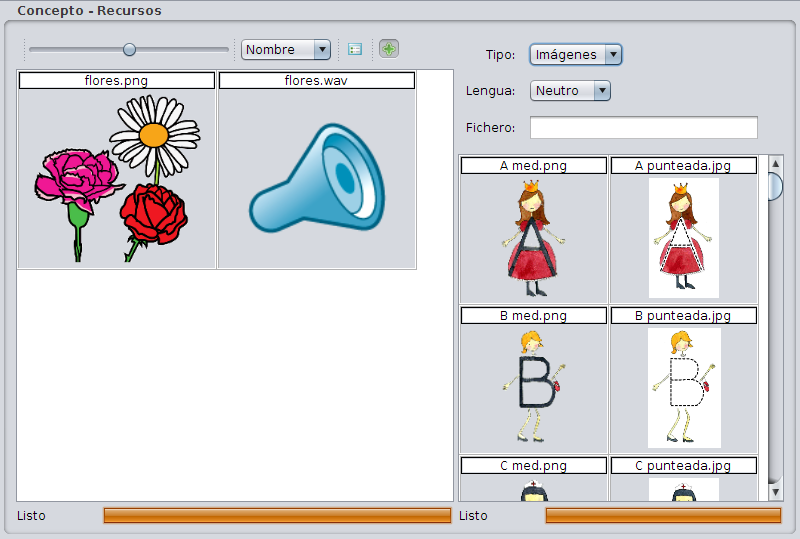Image resolution: width=800 pixels, height=539 pixels.
Task: Click the flores.wav filename label
Action: [317, 81]
